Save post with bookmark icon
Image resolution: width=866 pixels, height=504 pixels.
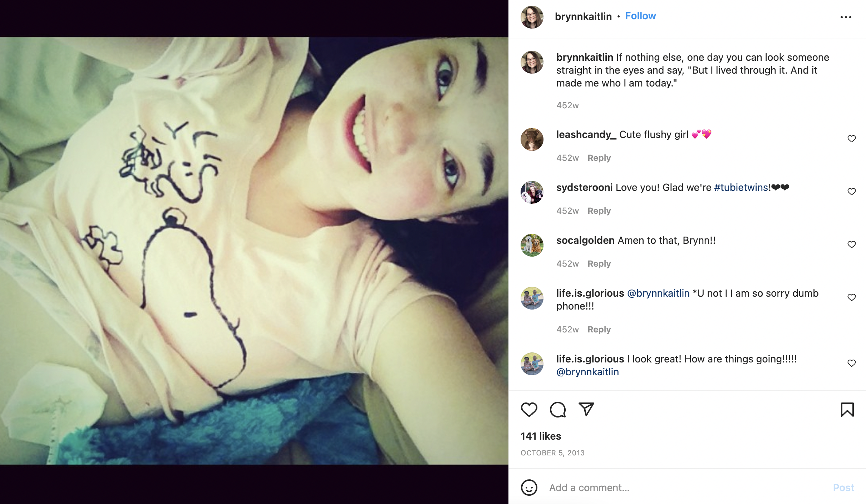point(847,410)
